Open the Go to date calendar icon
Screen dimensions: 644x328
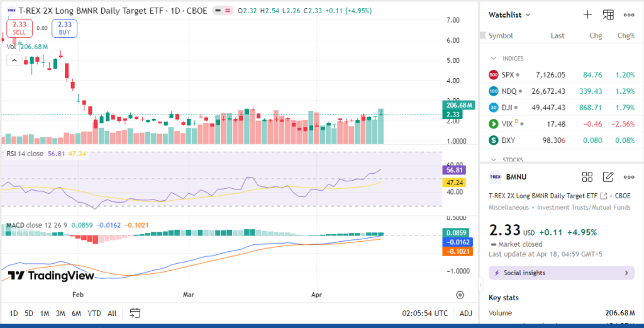tap(135, 313)
